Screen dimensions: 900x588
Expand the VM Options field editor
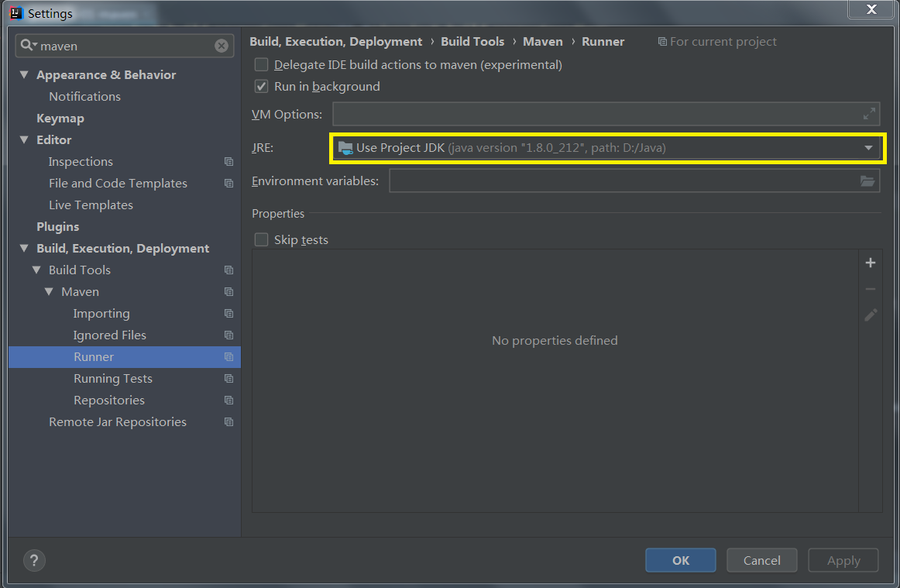(x=869, y=114)
